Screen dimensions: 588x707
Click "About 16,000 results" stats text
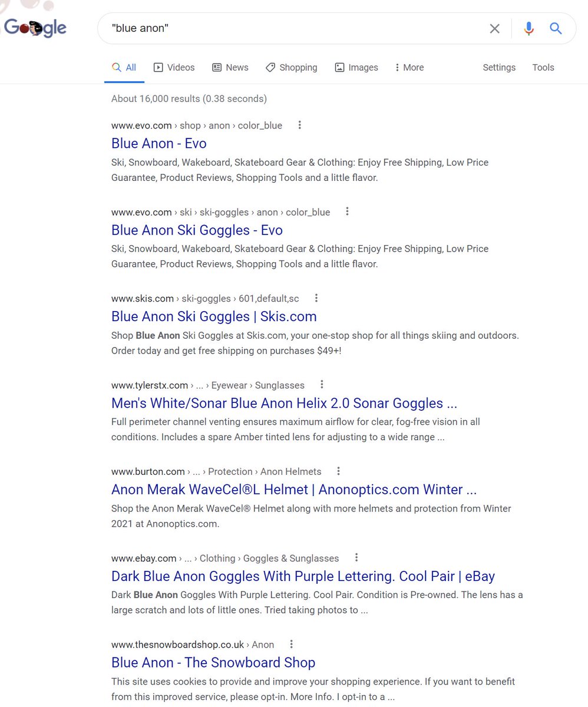pyautogui.click(x=189, y=99)
